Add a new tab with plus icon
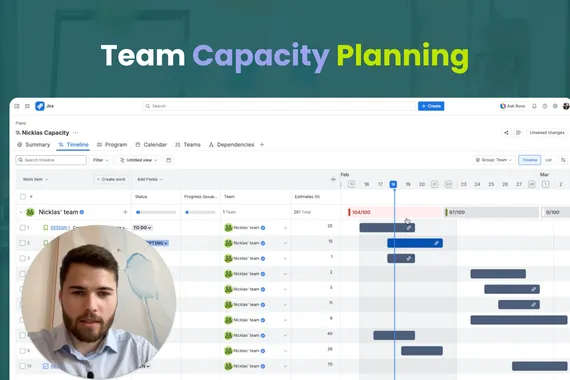This screenshot has height=380, width=570. (262, 145)
